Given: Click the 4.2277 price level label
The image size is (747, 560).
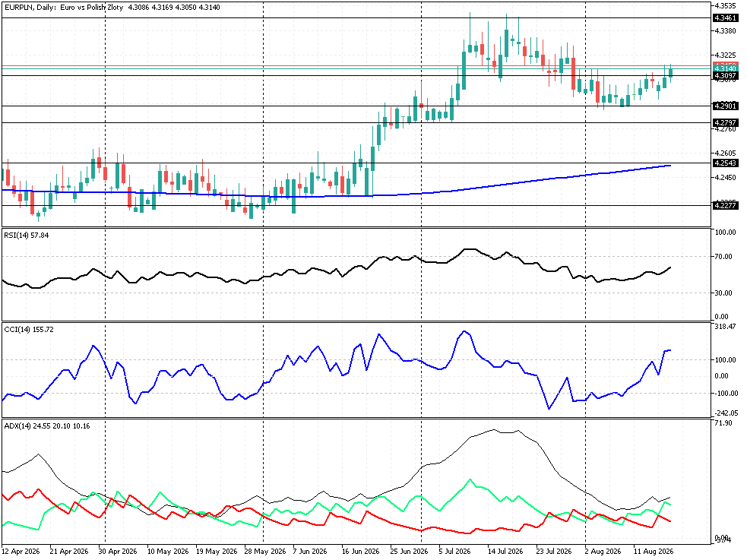Looking at the screenshot, I should 725,206.
